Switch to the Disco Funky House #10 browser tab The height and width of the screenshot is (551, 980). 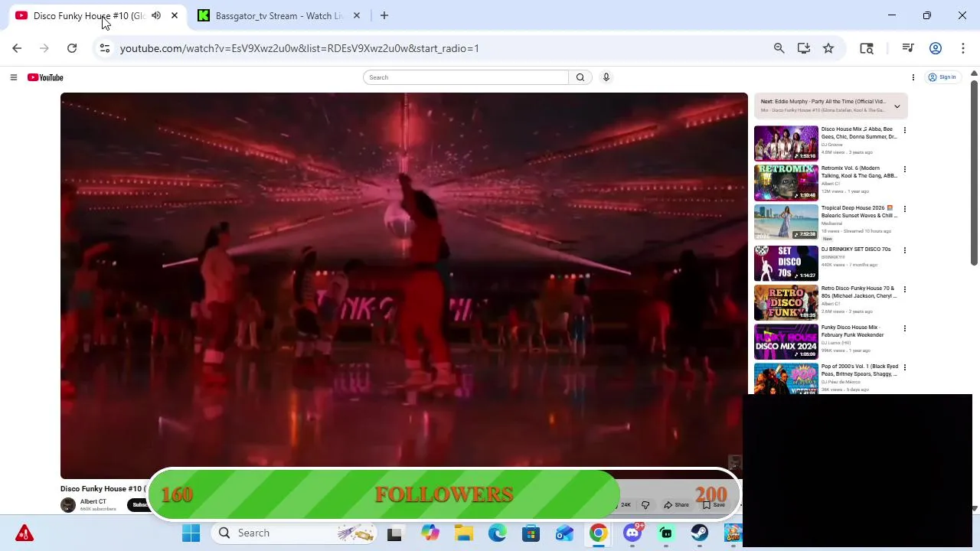tap(88, 15)
